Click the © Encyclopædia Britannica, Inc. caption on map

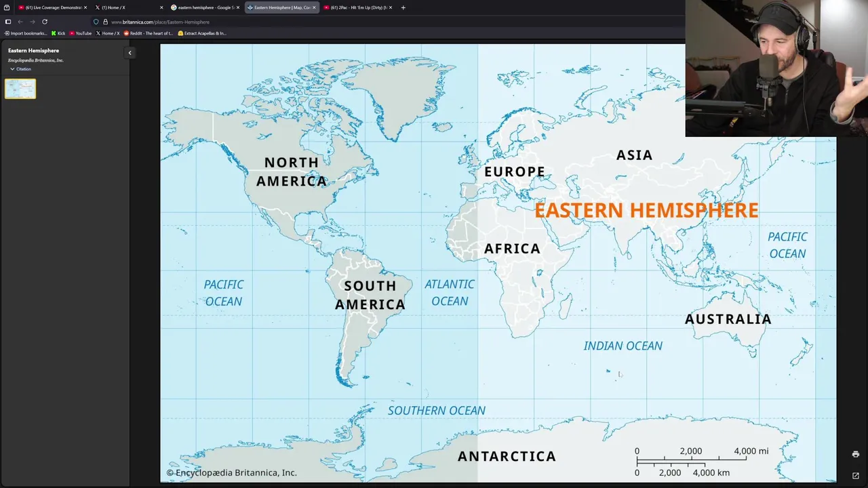232,473
